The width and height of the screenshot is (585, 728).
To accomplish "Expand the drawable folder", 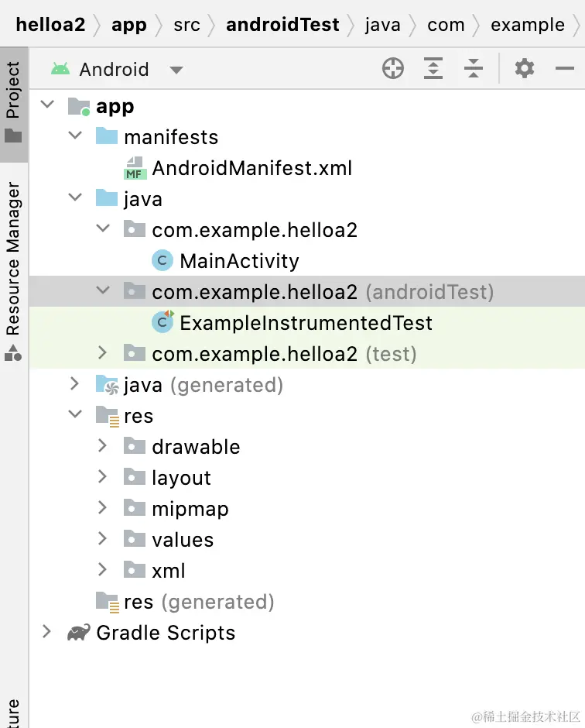I will click(x=102, y=446).
